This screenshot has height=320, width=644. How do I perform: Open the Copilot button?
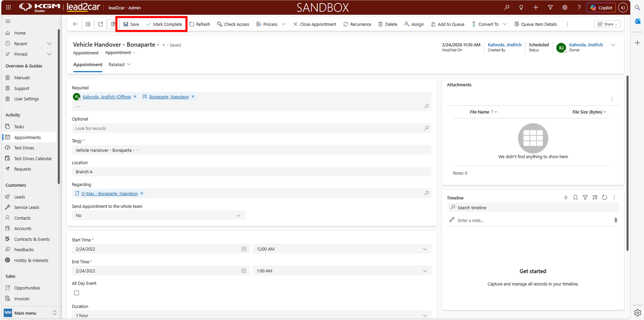[601, 8]
